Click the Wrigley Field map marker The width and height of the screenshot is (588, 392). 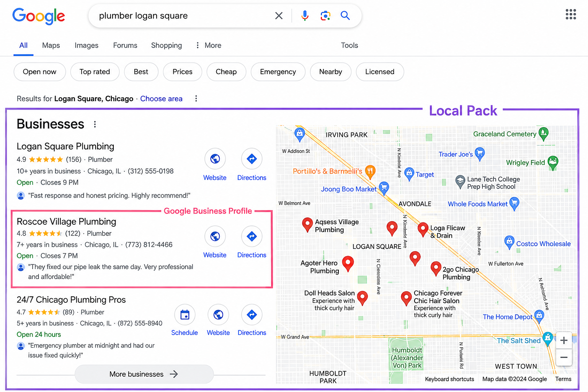[553, 162]
